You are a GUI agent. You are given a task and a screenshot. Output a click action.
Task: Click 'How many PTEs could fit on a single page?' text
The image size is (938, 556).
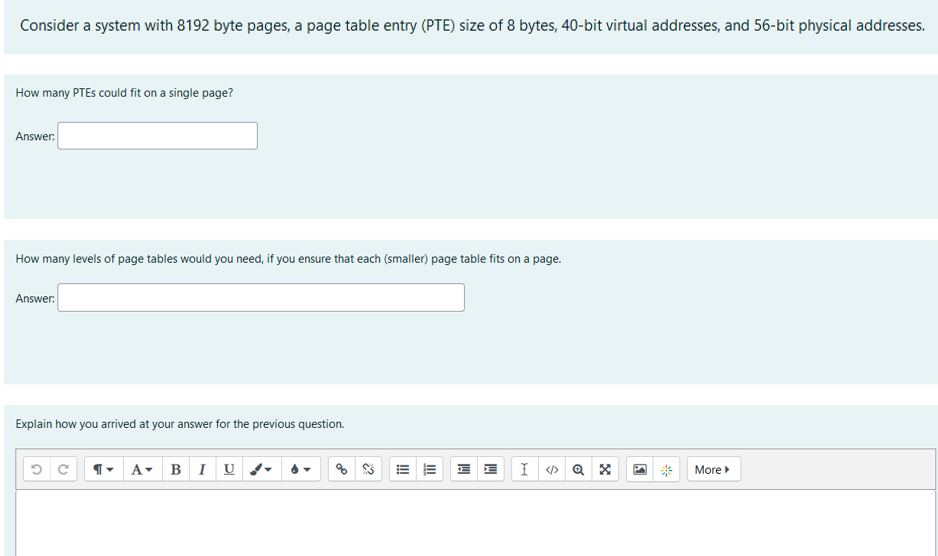click(124, 93)
